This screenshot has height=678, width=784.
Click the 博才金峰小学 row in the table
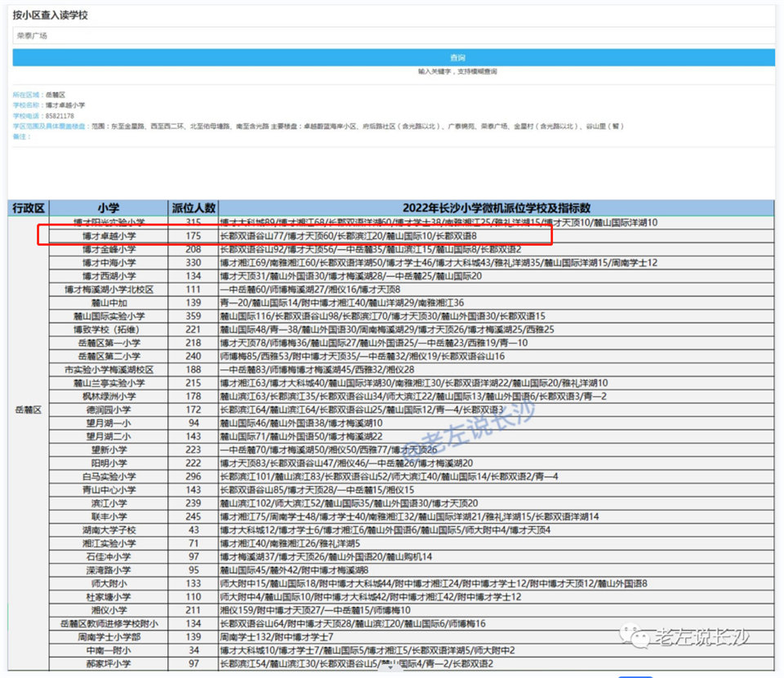(109, 249)
